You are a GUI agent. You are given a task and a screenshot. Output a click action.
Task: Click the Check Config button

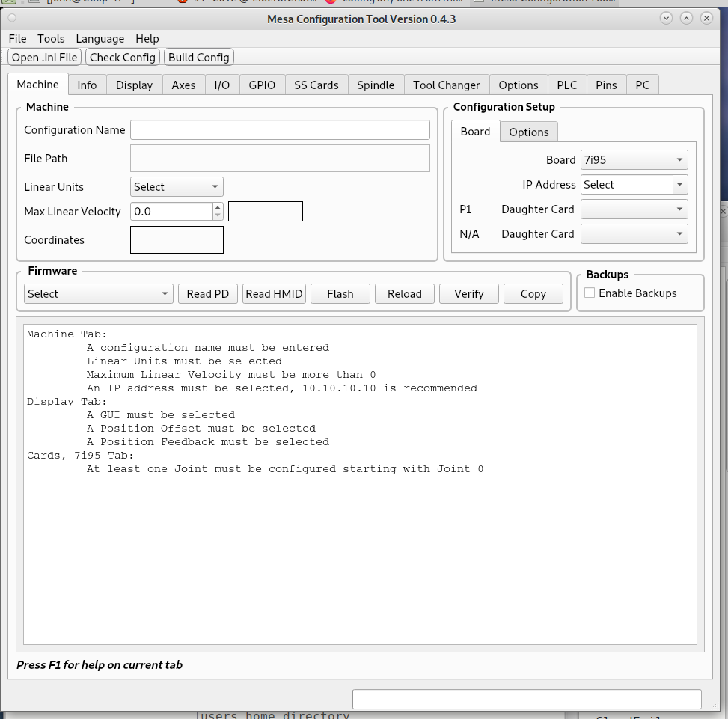pyautogui.click(x=123, y=57)
